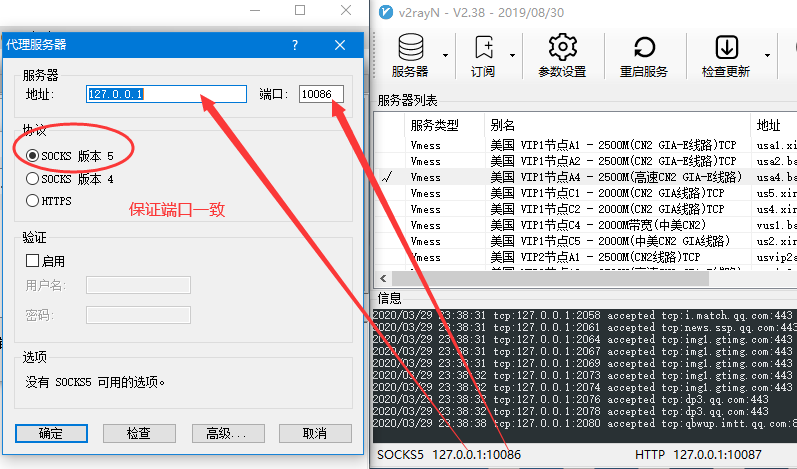This screenshot has height=469, width=797.
Task: Click the disabled 用户名 field
Action: (138, 285)
